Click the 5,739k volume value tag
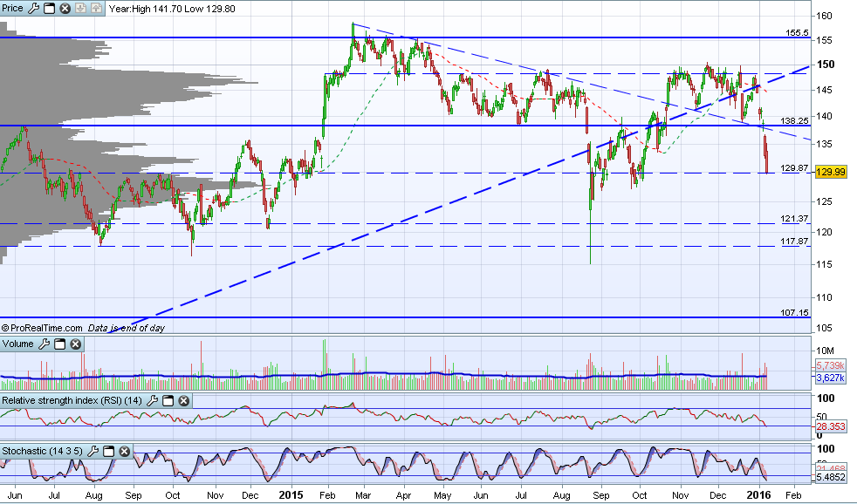Image resolution: width=857 pixels, height=504 pixels. click(830, 365)
